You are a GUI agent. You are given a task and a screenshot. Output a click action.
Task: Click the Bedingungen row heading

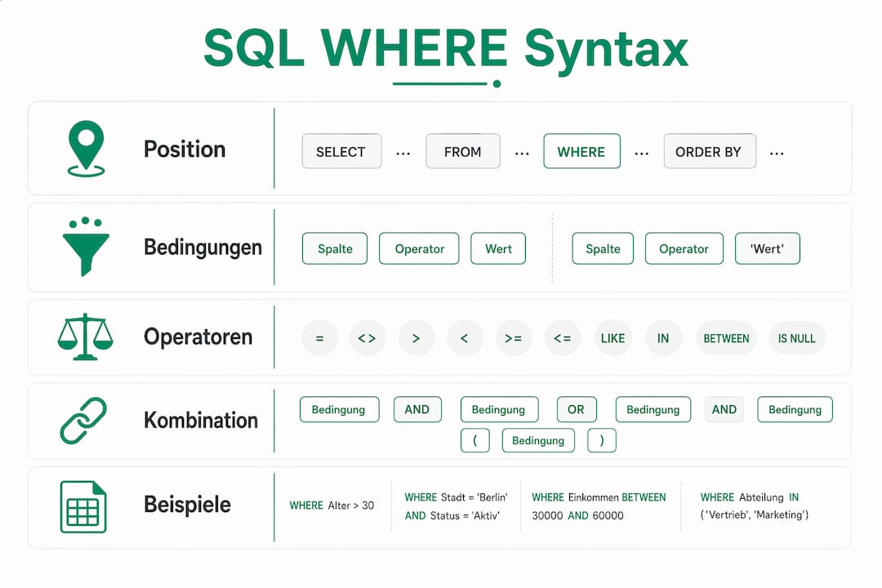tap(203, 247)
